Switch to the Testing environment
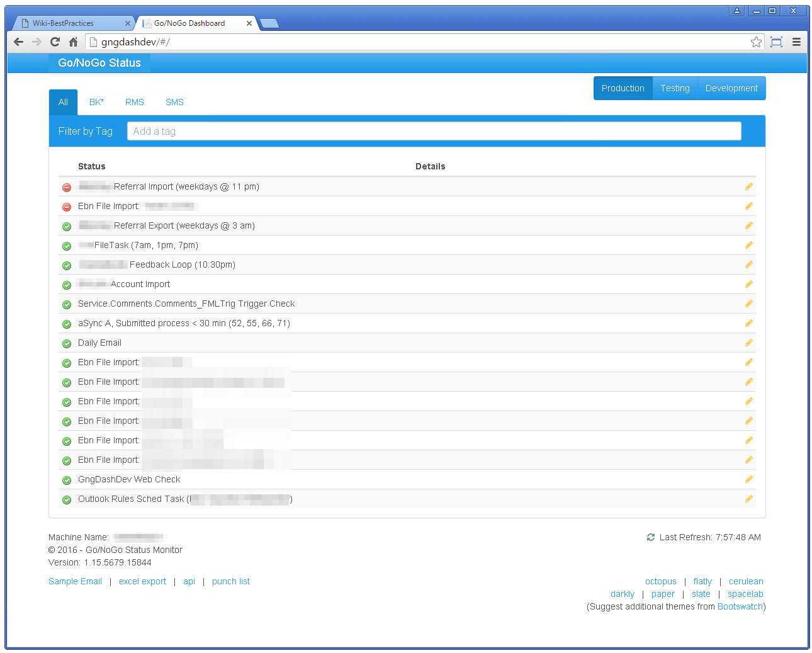 [x=675, y=88]
